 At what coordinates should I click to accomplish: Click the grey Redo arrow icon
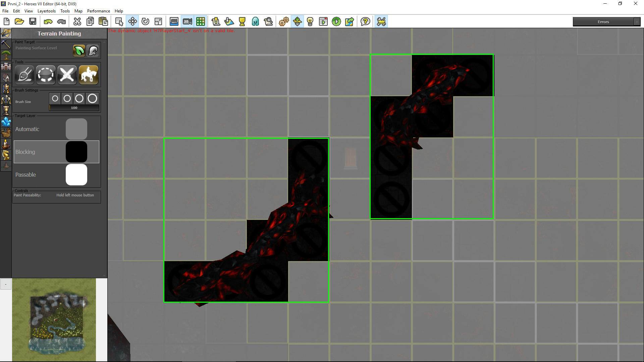[61, 22]
